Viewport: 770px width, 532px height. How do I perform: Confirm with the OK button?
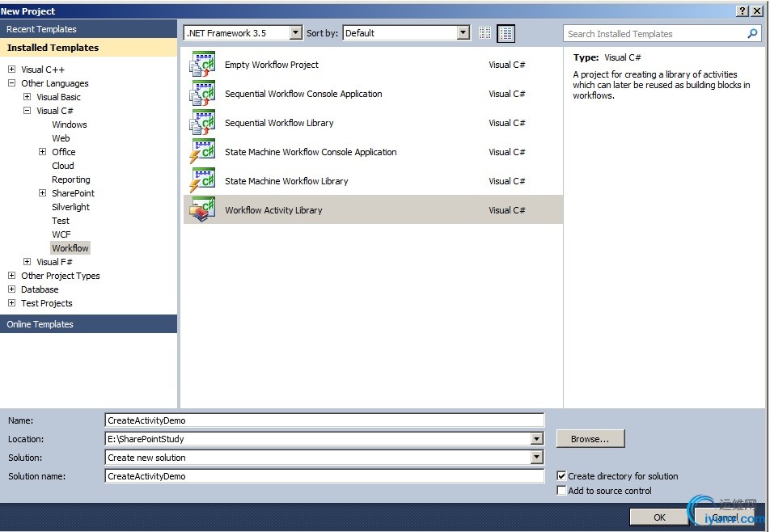coord(659,517)
